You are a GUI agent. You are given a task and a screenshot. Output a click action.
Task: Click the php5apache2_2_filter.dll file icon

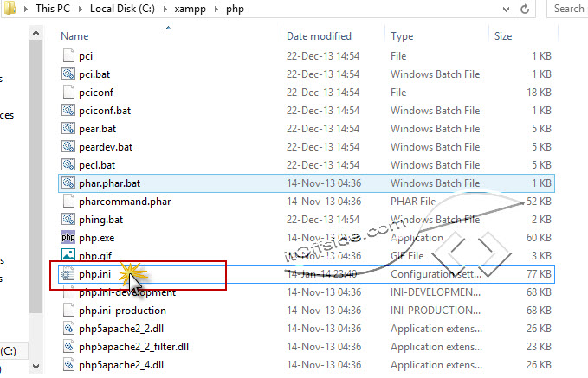[68, 347]
